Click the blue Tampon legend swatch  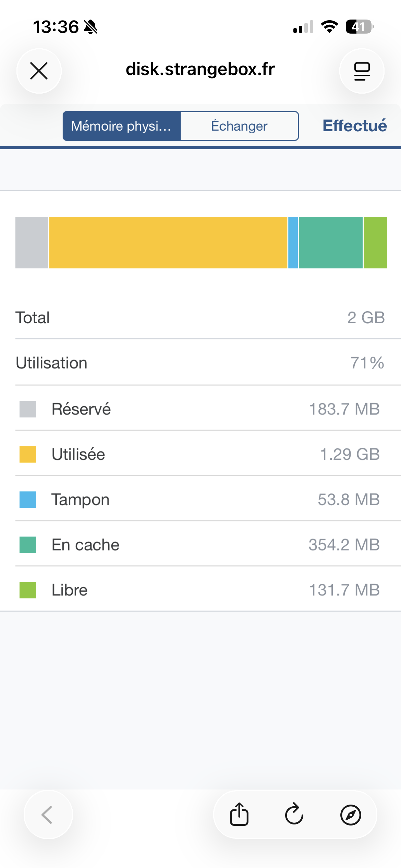[28, 499]
